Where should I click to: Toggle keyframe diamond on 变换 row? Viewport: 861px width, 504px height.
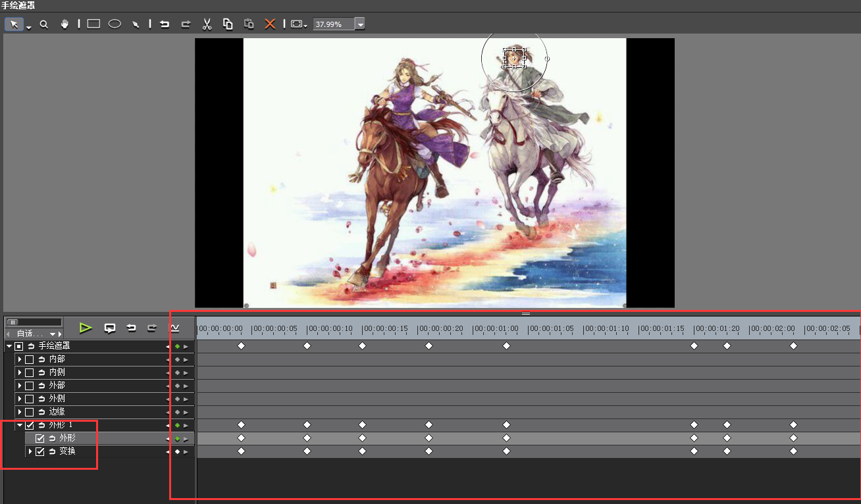(177, 451)
